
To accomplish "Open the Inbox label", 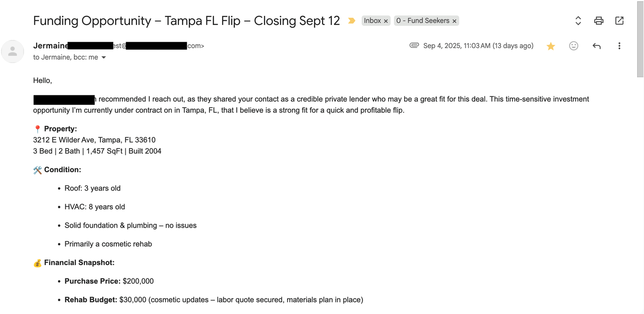I will (x=372, y=21).
